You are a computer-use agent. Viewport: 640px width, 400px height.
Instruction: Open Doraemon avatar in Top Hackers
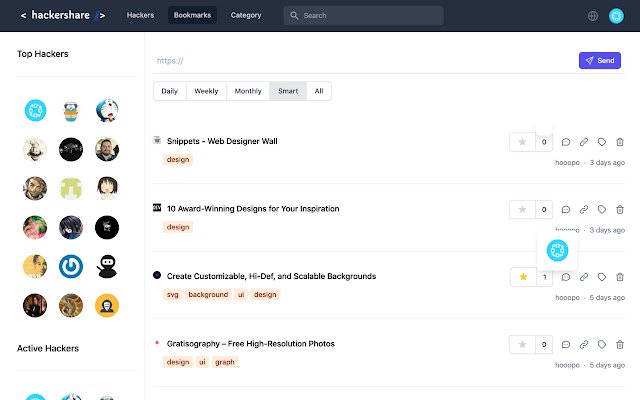tap(107, 110)
